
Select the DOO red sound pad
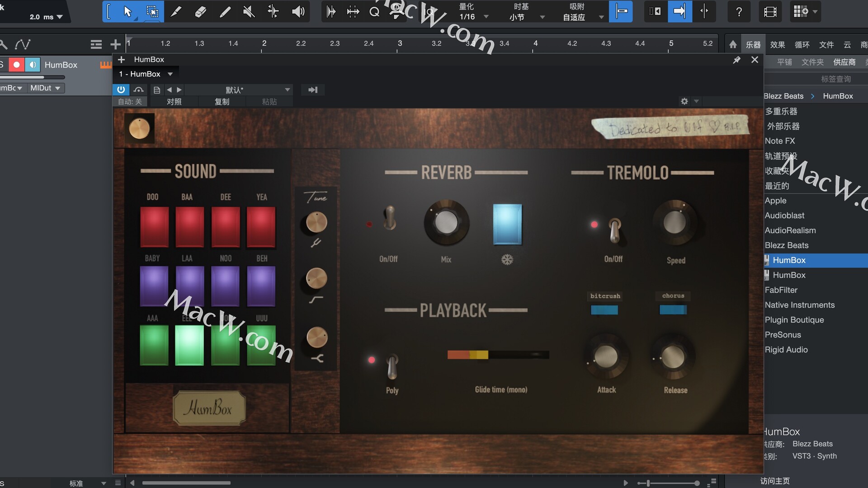[x=154, y=226]
